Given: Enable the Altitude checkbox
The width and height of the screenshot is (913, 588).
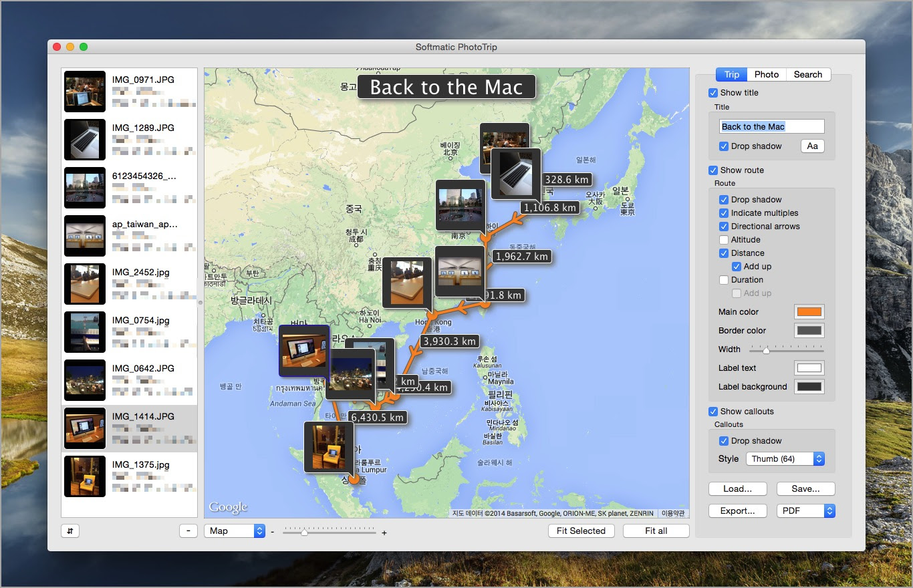Looking at the screenshot, I should (724, 240).
